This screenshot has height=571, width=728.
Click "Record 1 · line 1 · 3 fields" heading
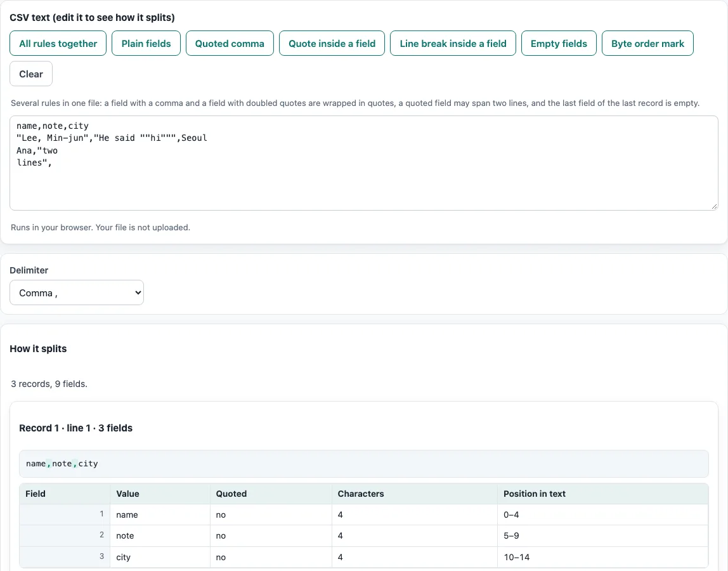[x=75, y=428]
